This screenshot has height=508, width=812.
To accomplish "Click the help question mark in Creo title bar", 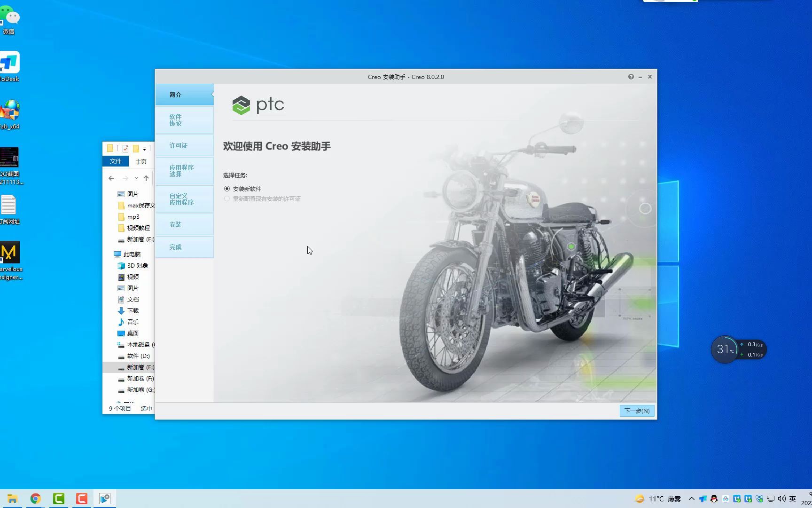I will tap(631, 77).
